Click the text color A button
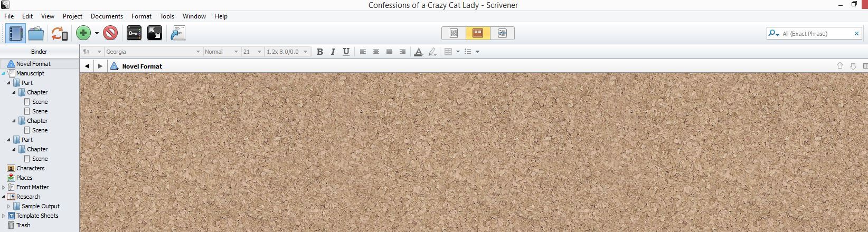Screen dimensions: 868x232 (x=418, y=52)
